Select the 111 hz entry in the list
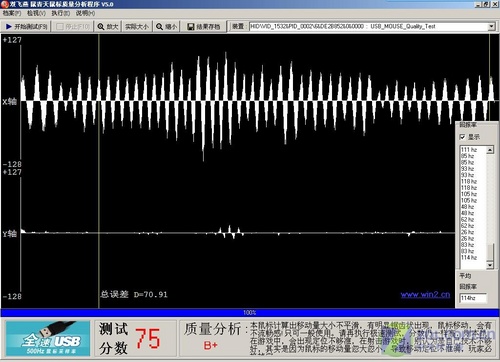This screenshot has width=500, height=362. (469, 150)
